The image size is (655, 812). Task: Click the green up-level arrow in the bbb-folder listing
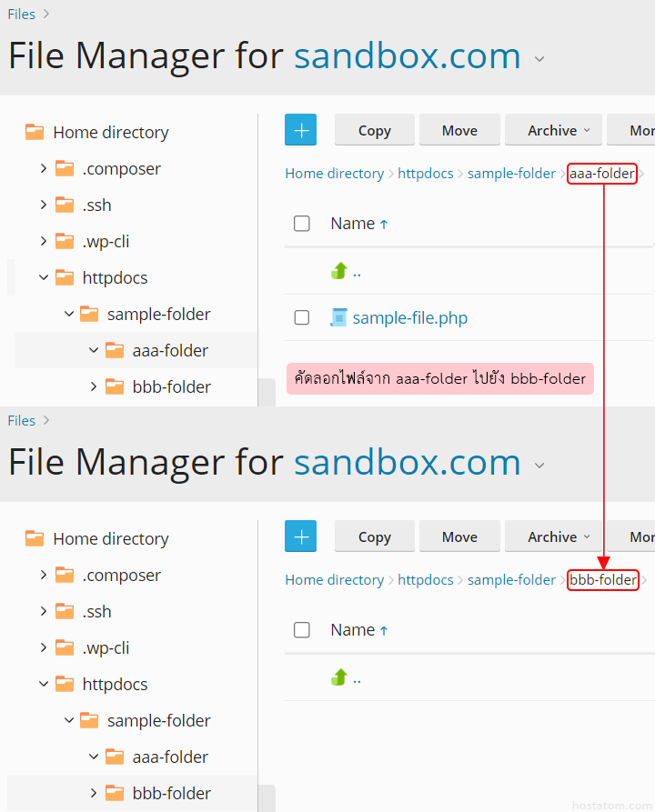click(339, 677)
